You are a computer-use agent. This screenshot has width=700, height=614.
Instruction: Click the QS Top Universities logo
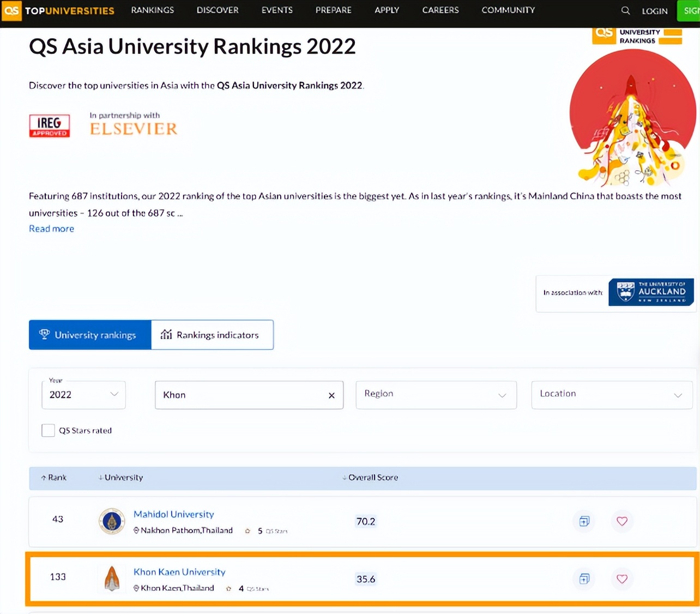pyautogui.click(x=58, y=10)
